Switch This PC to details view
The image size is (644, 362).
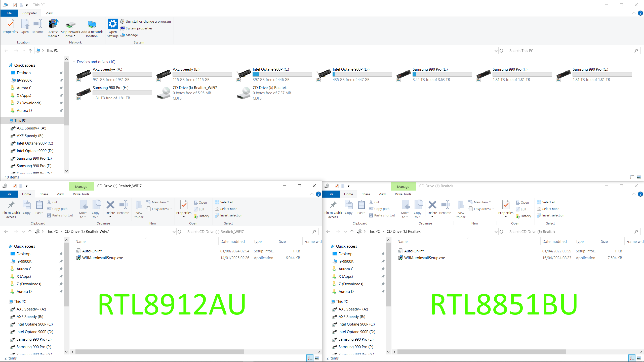[x=632, y=177]
